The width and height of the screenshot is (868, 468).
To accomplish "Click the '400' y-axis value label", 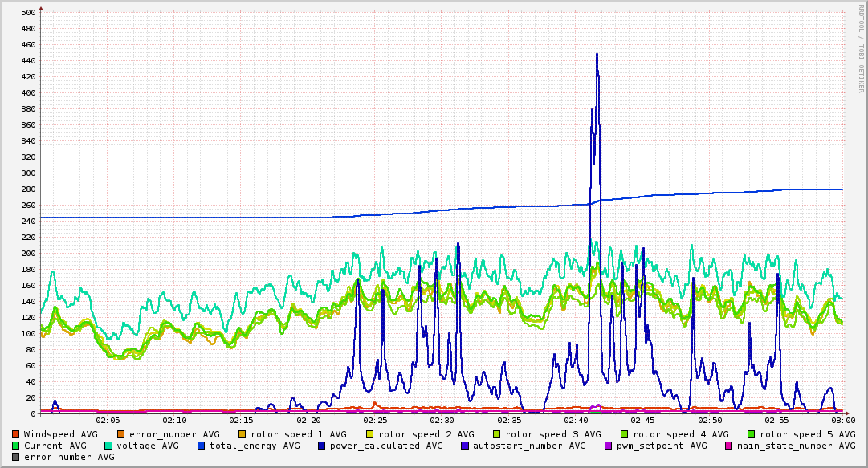I will pos(28,92).
